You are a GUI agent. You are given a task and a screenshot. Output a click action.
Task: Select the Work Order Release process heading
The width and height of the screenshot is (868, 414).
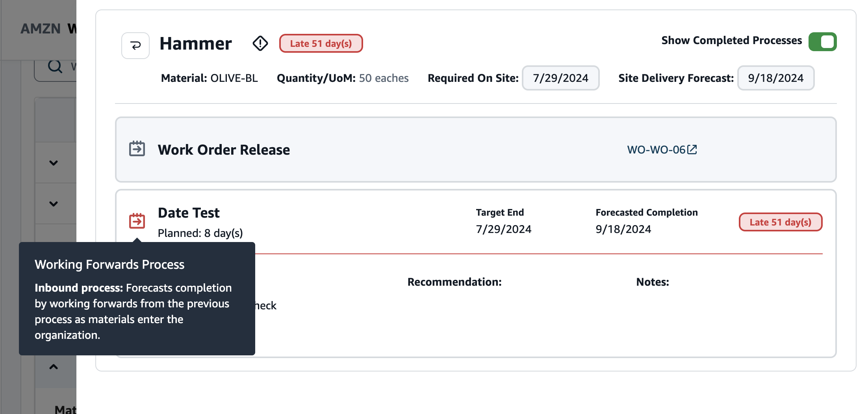(x=224, y=150)
